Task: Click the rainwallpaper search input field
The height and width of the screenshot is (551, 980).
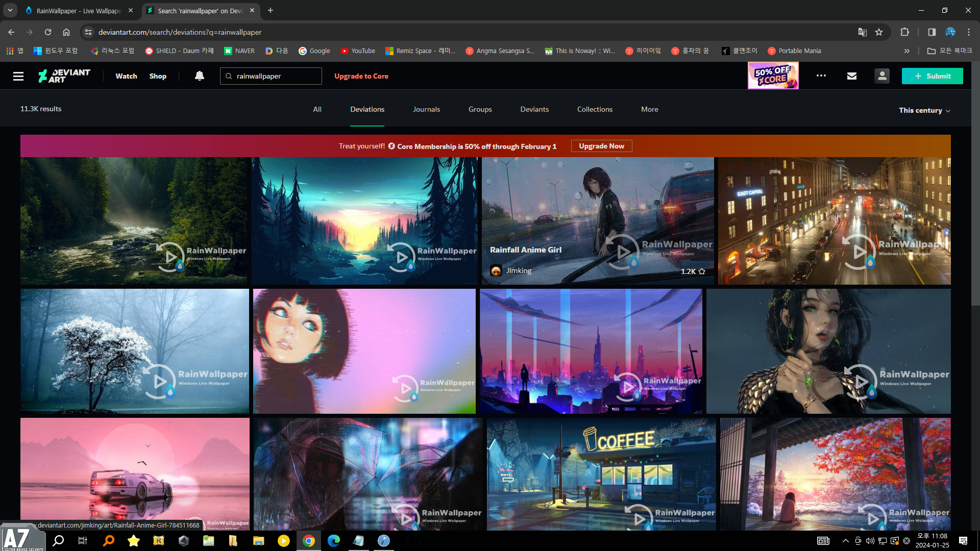Action: (271, 76)
